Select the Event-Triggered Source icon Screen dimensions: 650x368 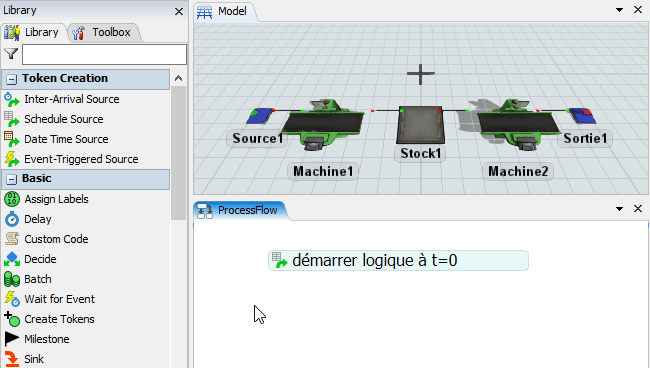12,159
